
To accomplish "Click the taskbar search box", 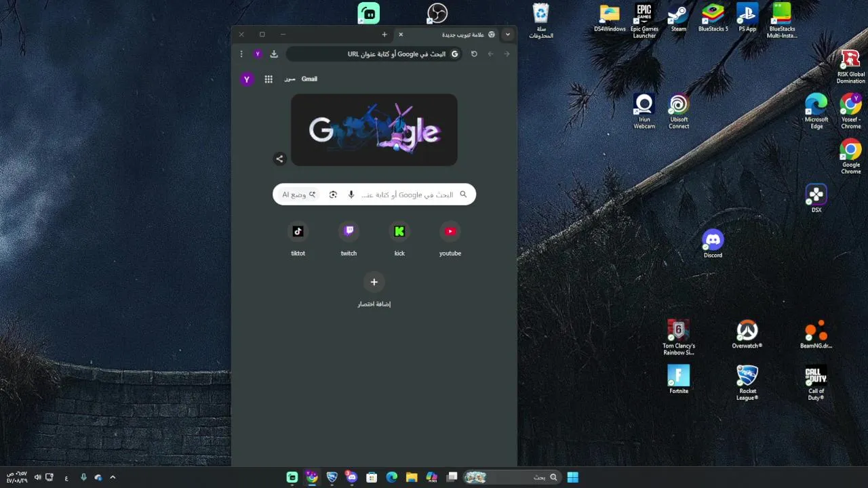I will 513,477.
